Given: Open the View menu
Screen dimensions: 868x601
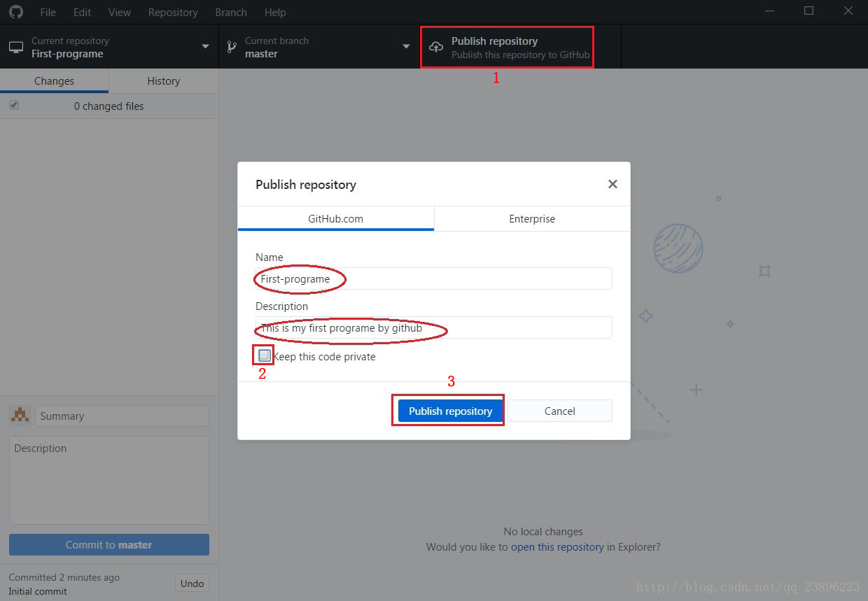Looking at the screenshot, I should coord(120,12).
